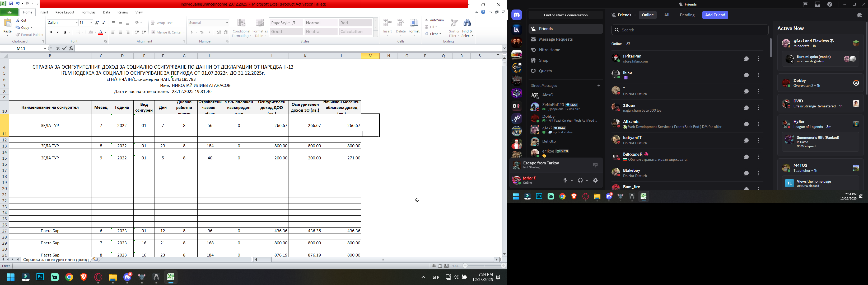This screenshot has width=868, height=285.
Task: Click the Insert Function fx icon
Action: tap(71, 49)
